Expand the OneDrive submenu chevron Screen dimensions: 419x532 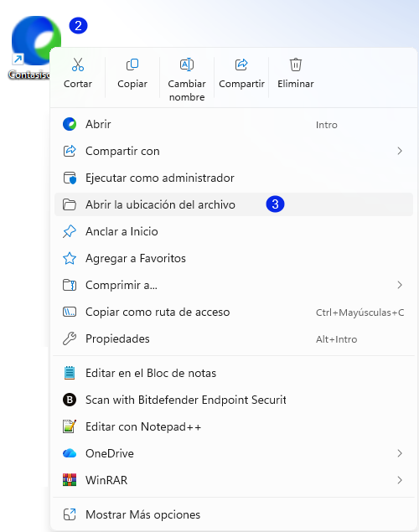pos(400,453)
